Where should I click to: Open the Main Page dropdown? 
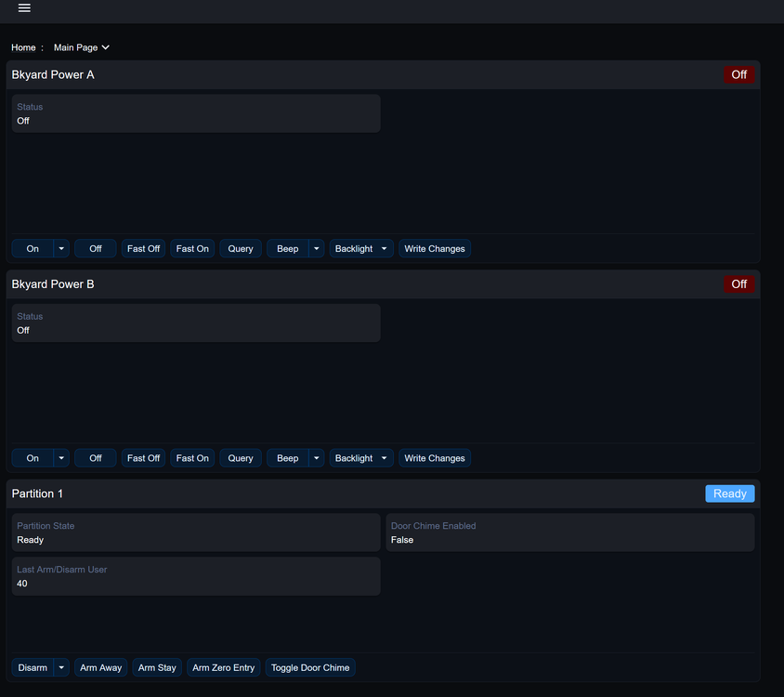point(82,47)
